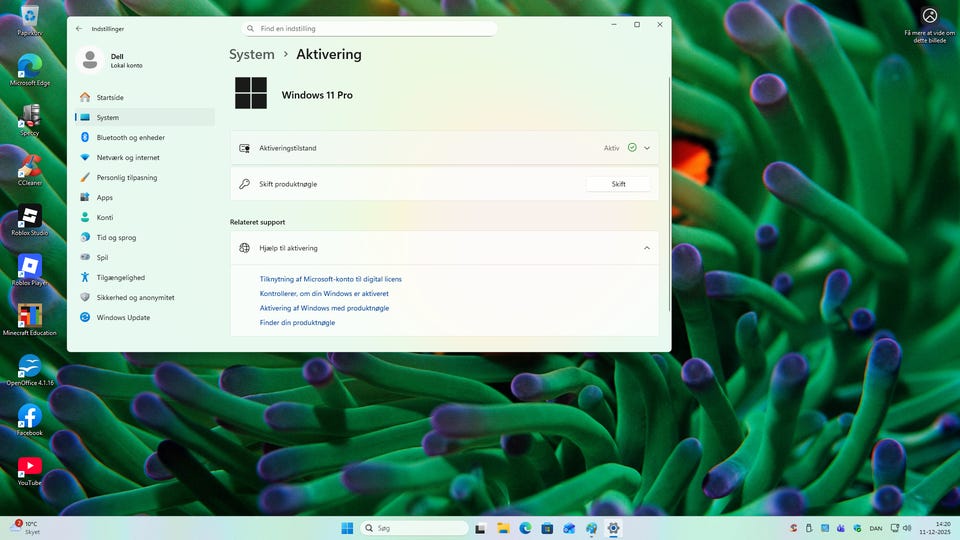Screen dimensions: 960x540
Task: Open Windows Update section
Action: tap(123, 318)
